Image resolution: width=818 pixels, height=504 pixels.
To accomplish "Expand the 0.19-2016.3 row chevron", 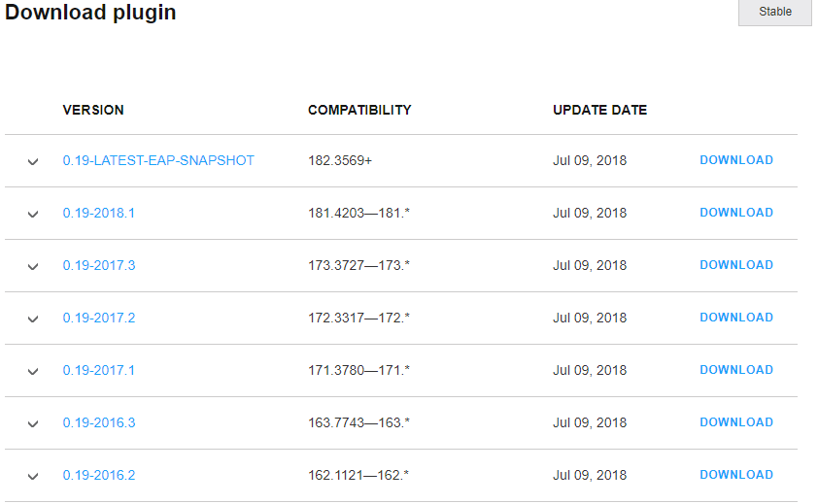I will [33, 423].
